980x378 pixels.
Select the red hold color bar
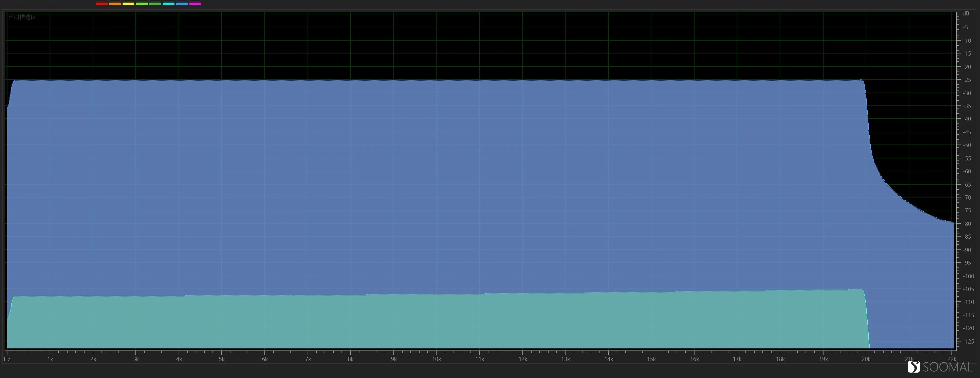(x=101, y=3)
